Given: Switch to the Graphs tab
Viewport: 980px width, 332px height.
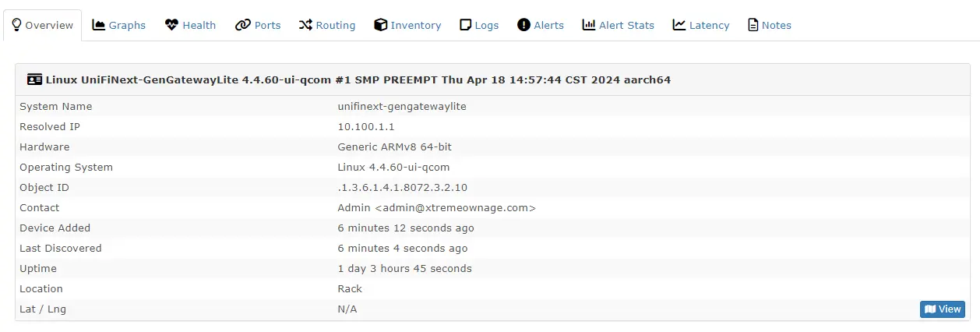Looking at the screenshot, I should click(x=127, y=25).
